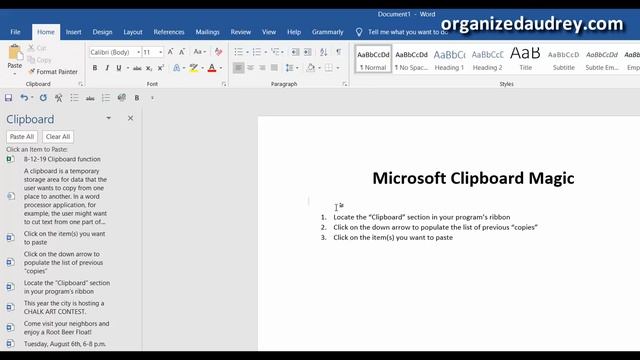Image resolution: width=640 pixels, height=360 pixels.
Task: Open the undo history dropdown arrow
Action: click(x=32, y=98)
